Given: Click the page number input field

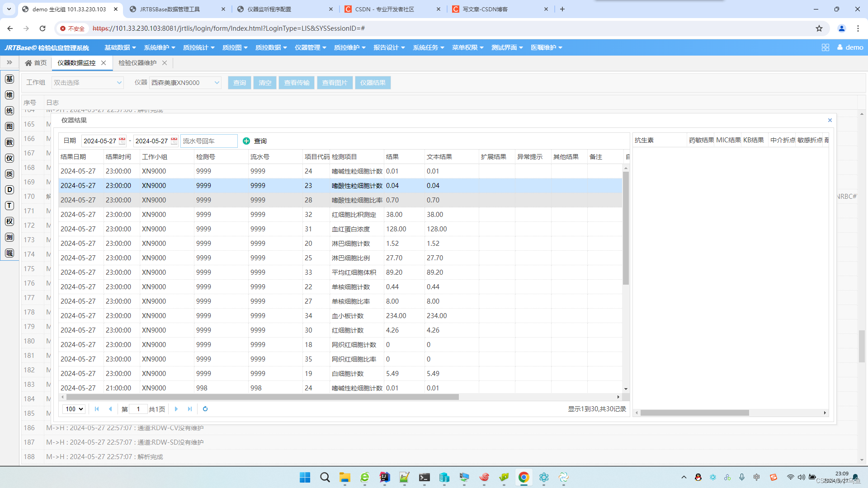Looking at the screenshot, I should click(x=138, y=409).
